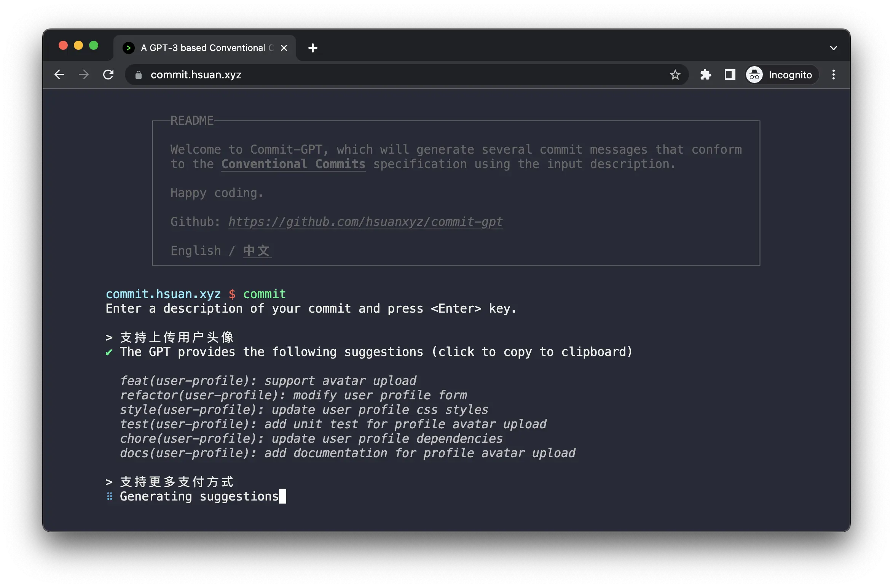Toggle the browser side panel

(730, 75)
